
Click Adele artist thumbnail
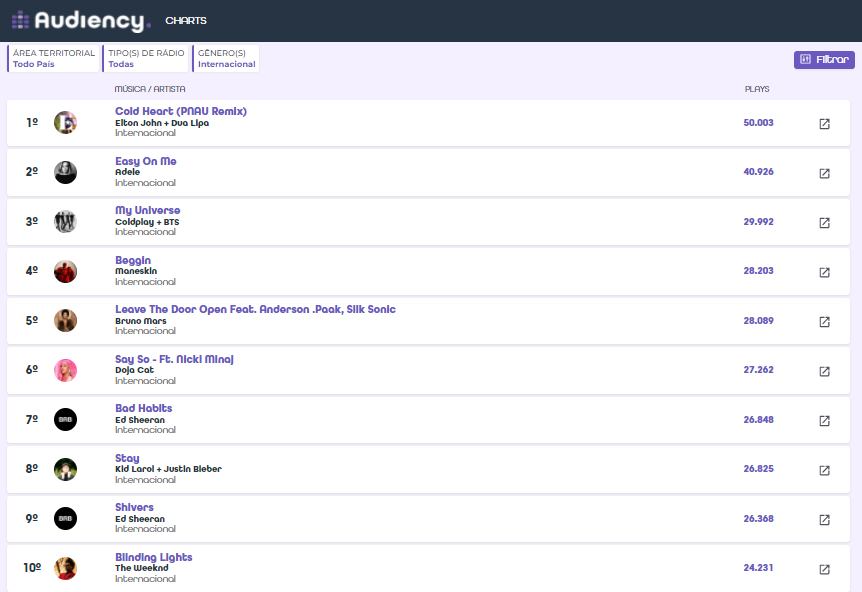coord(65,172)
